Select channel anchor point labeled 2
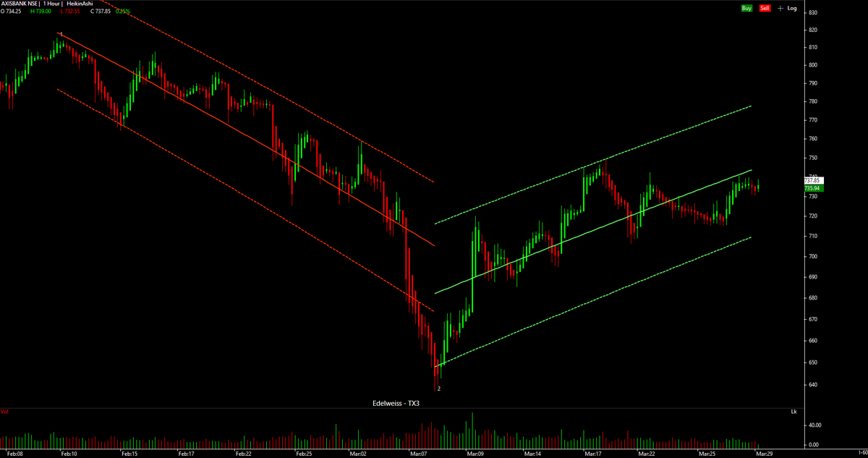This screenshot has height=458, width=868. click(x=438, y=389)
